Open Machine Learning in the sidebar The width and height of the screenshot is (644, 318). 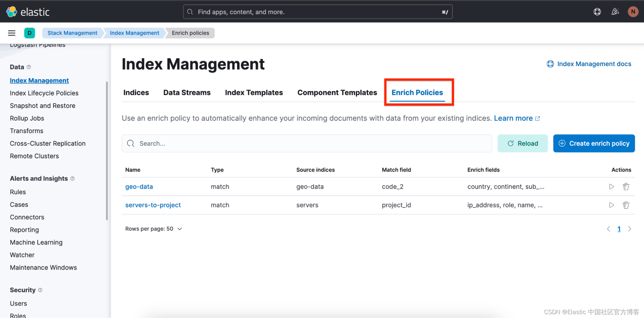[x=36, y=243]
